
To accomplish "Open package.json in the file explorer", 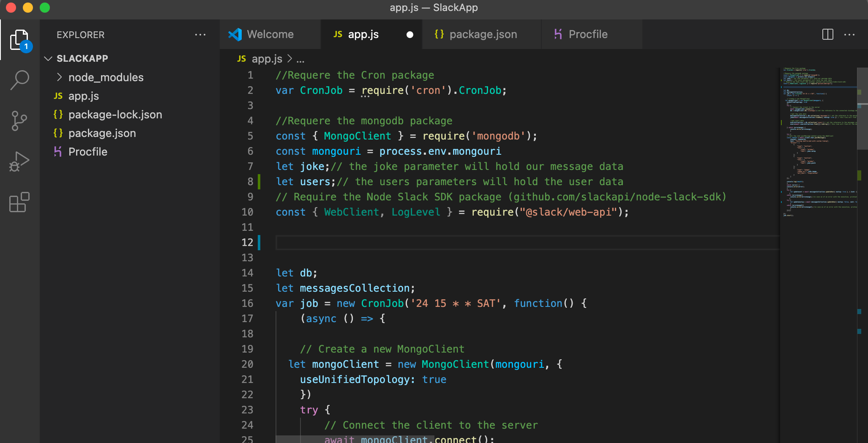I will point(130,133).
